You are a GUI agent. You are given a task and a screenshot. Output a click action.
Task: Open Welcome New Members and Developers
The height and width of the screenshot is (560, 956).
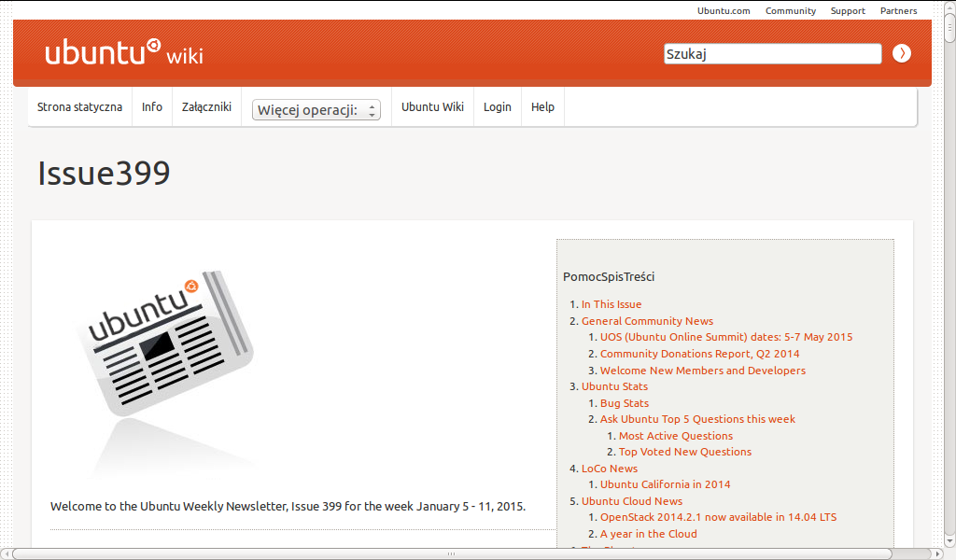coord(703,371)
